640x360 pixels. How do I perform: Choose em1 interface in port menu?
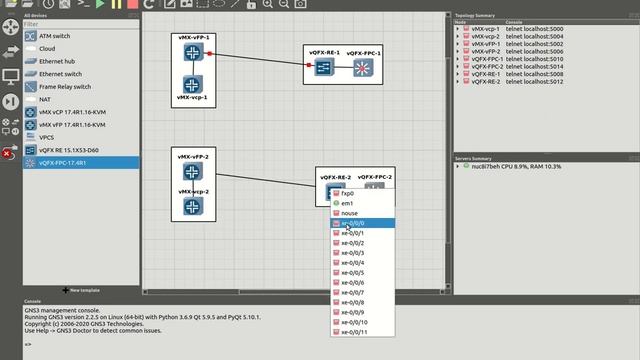pos(362,203)
